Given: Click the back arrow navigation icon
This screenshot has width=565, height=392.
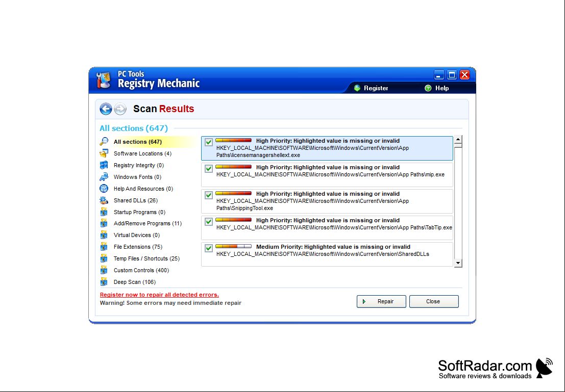Looking at the screenshot, I should 106,109.
